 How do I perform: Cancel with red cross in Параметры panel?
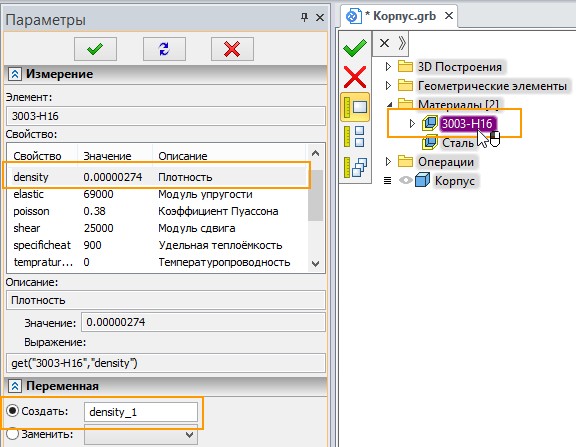point(232,49)
